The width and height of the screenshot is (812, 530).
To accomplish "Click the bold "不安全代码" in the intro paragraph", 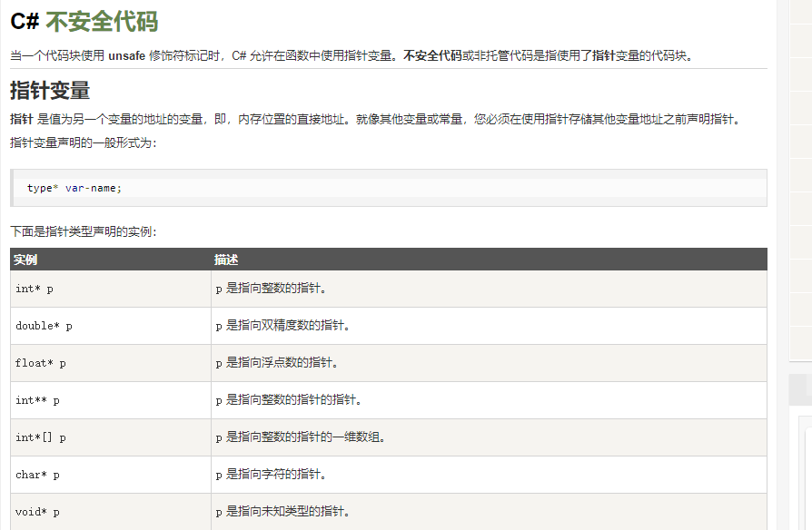I will pos(432,56).
